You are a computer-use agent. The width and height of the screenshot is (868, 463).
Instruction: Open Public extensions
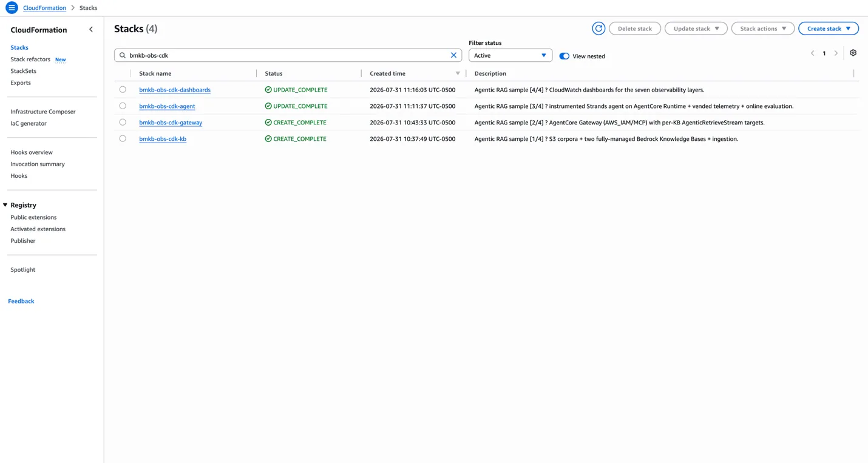click(x=33, y=217)
